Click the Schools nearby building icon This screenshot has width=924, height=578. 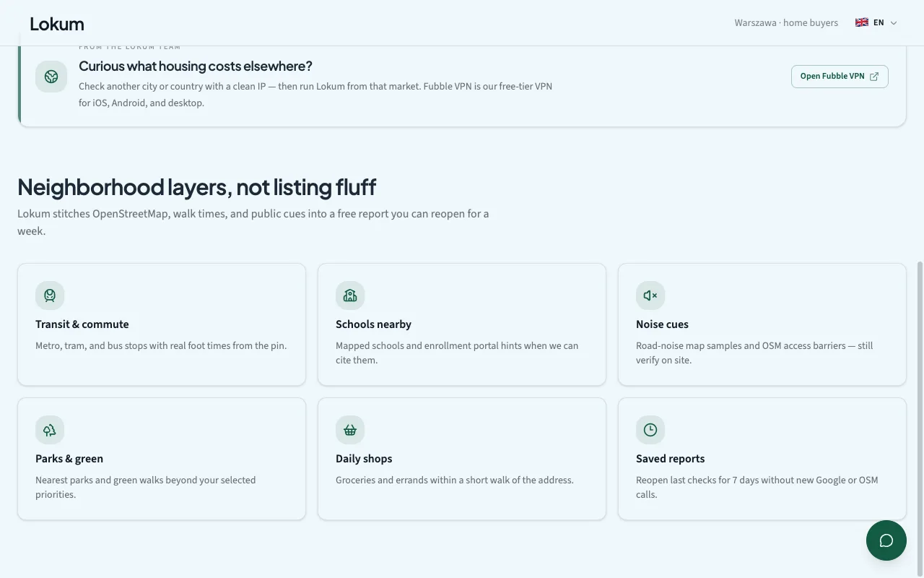click(x=350, y=296)
